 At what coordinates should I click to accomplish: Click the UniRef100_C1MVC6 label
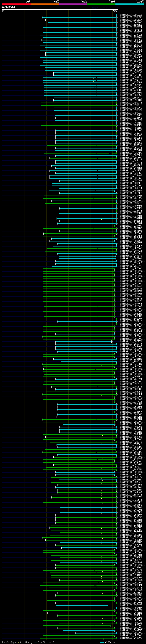pos(131,115)
